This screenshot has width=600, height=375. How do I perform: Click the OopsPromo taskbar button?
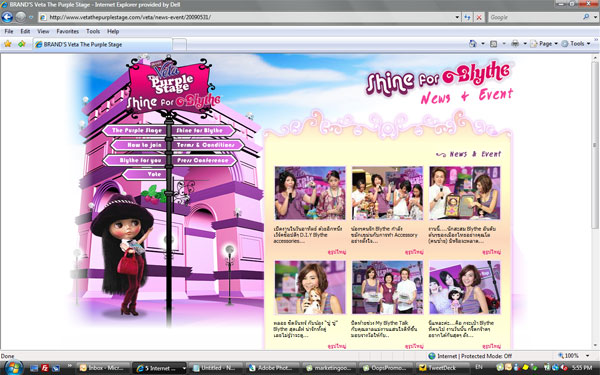(x=385, y=368)
